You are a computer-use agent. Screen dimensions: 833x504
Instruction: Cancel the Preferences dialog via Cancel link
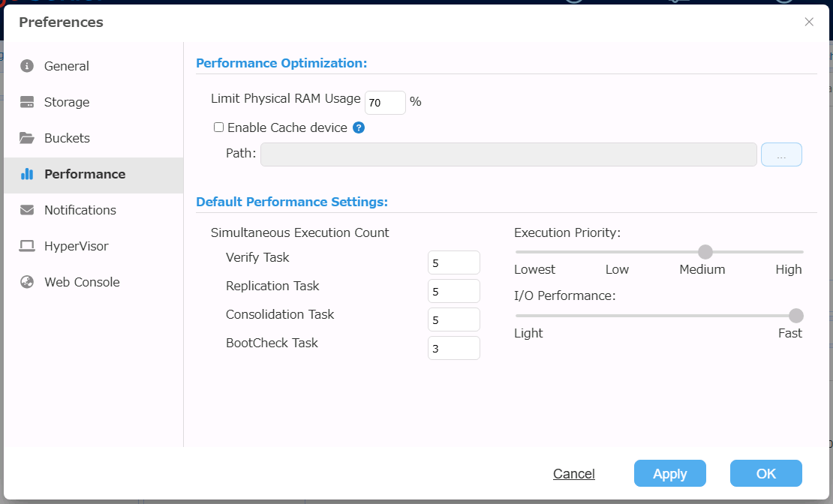pos(573,474)
